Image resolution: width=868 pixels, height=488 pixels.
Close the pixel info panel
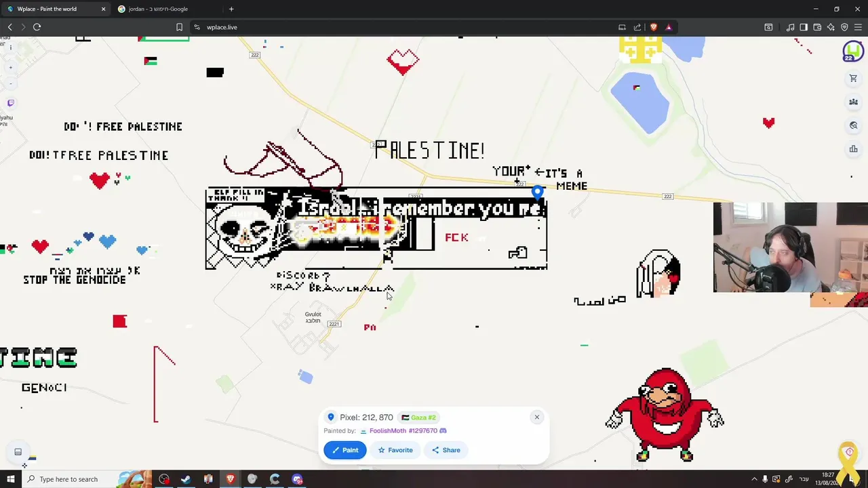pyautogui.click(x=536, y=417)
